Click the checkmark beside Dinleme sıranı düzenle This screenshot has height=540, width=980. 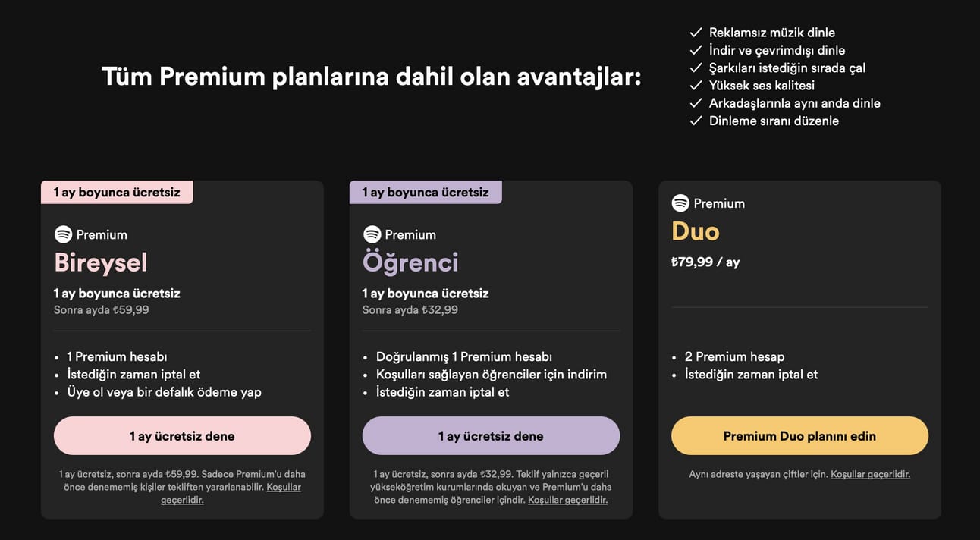pyautogui.click(x=696, y=121)
